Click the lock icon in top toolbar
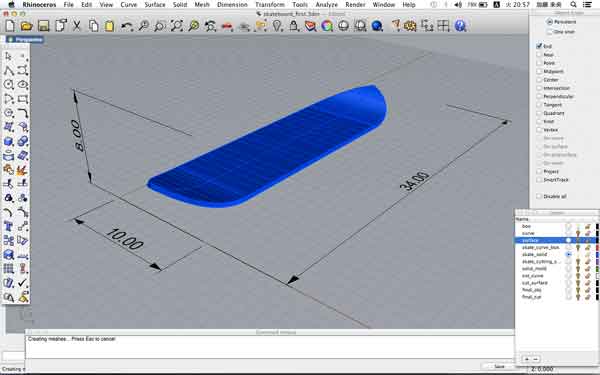Screen dimensions: 600x375 294,26
